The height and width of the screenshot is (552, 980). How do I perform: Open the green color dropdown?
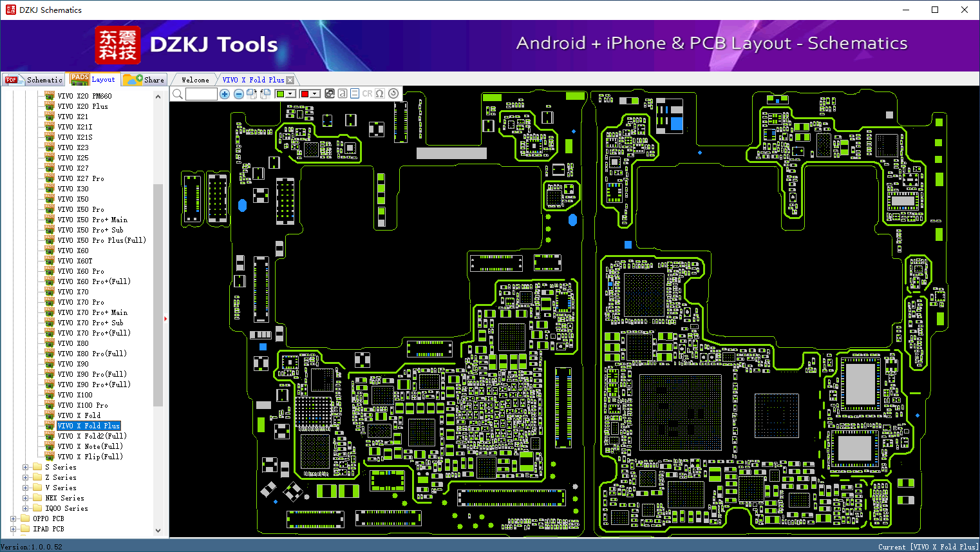pos(291,94)
